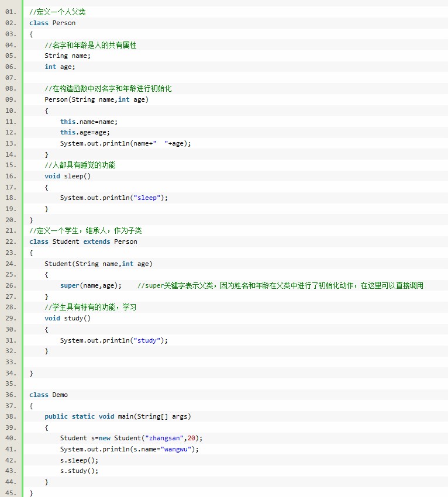Click the comment '//名字和年龄是人的共有属性'
448x497 pixels.
click(91, 45)
